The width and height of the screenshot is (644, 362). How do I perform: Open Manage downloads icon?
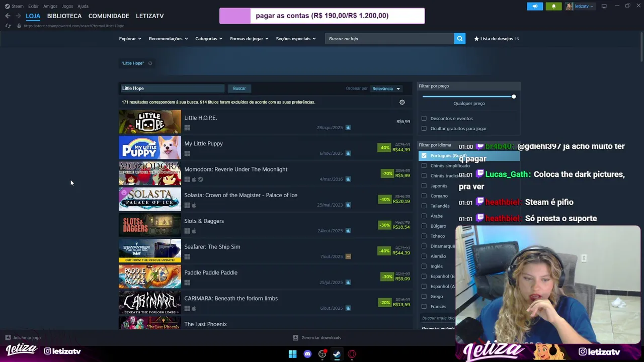(295, 338)
